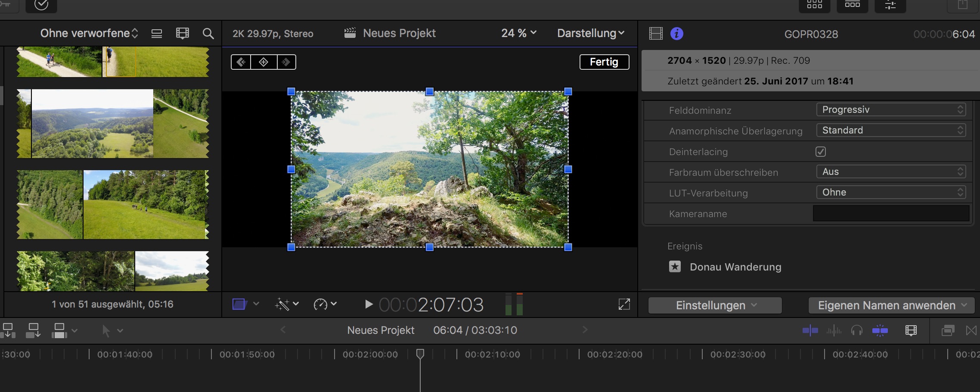Click the Kameraname text field
Image resolution: width=980 pixels, height=392 pixels.
click(x=891, y=214)
